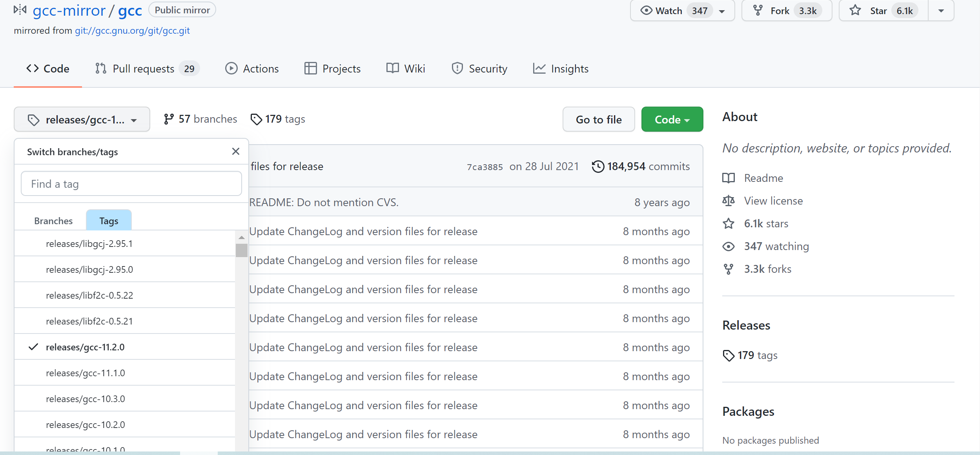The height and width of the screenshot is (455, 980).
Task: Focus the Find a tag field
Action: point(131,184)
